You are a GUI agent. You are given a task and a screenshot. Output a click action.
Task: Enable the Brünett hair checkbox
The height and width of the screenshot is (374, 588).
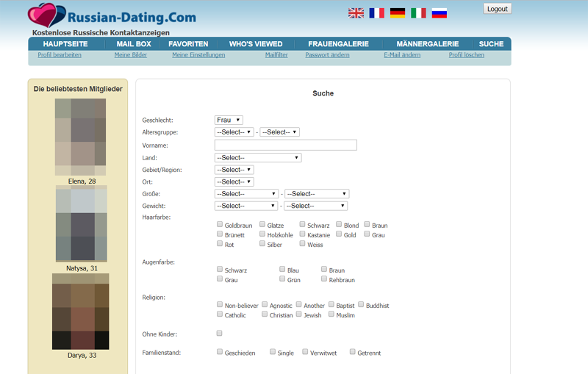[220, 234]
